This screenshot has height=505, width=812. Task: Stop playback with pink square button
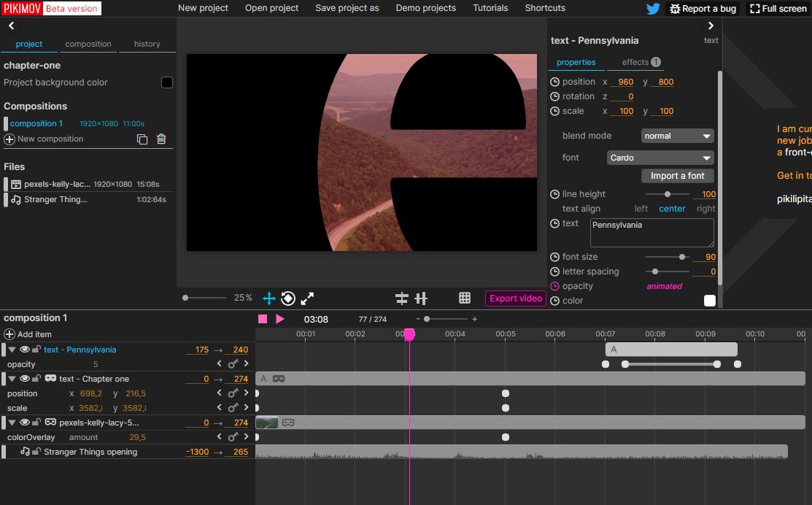click(x=263, y=319)
